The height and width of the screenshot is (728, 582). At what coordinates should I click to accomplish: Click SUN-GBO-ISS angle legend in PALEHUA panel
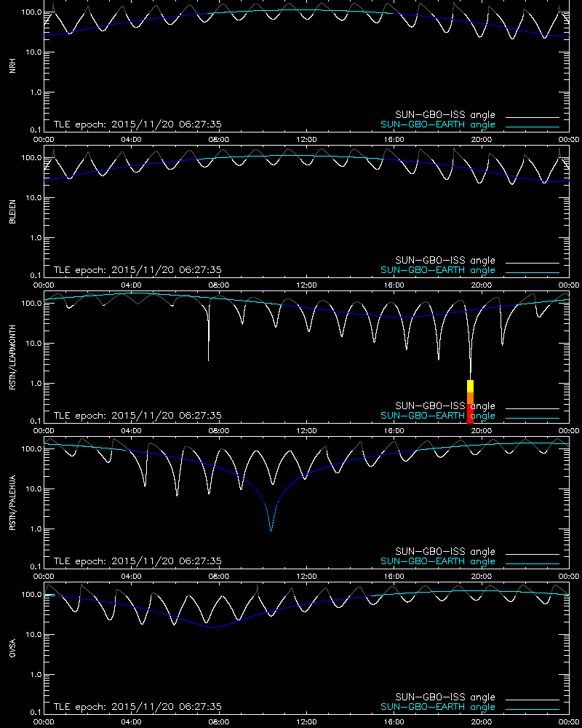pyautogui.click(x=445, y=551)
